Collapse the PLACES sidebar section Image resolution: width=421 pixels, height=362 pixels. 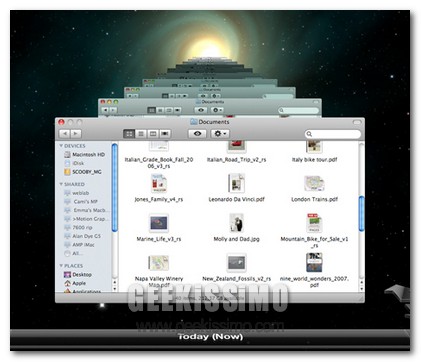point(61,266)
